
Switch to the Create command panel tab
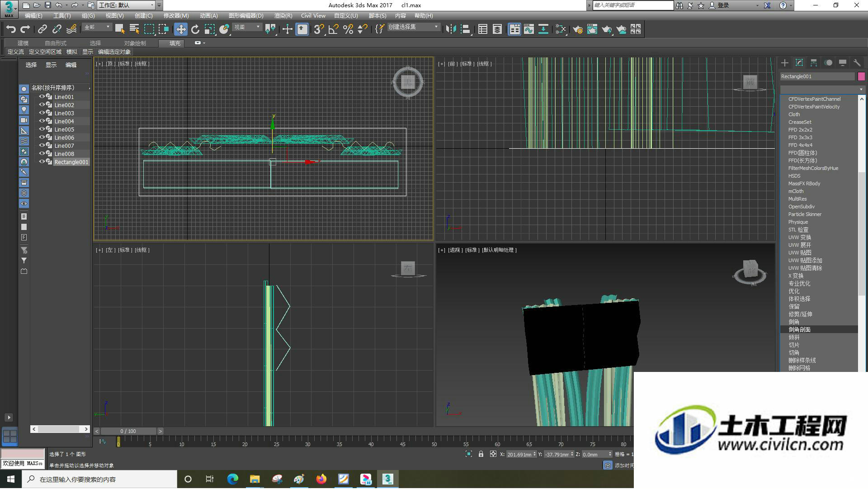[x=785, y=63]
